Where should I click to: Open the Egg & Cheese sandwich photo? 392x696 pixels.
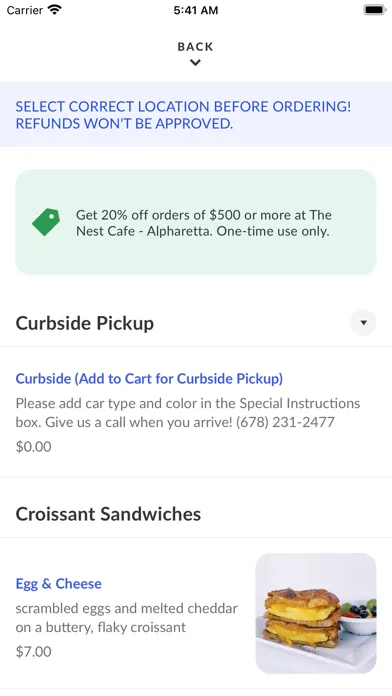[316, 613]
